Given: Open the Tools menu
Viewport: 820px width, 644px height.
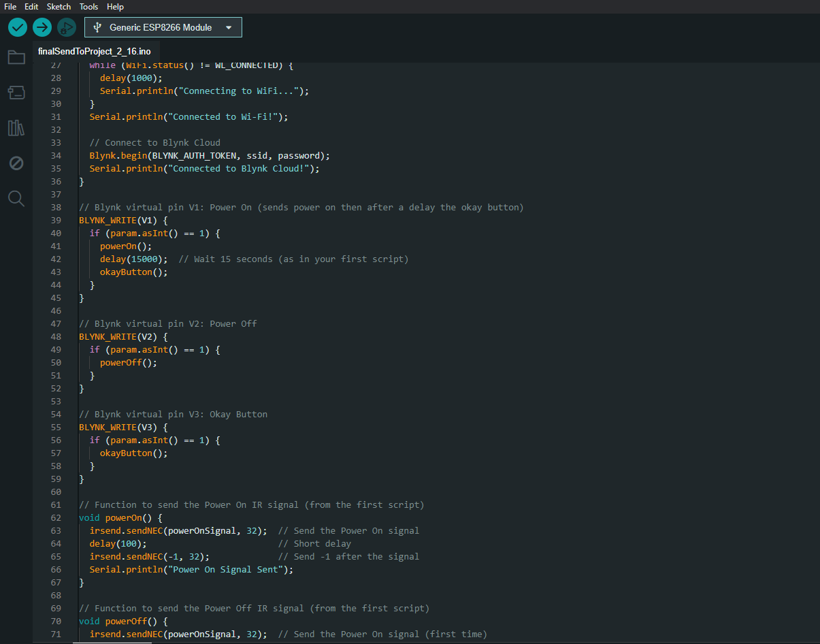Looking at the screenshot, I should [x=88, y=7].
